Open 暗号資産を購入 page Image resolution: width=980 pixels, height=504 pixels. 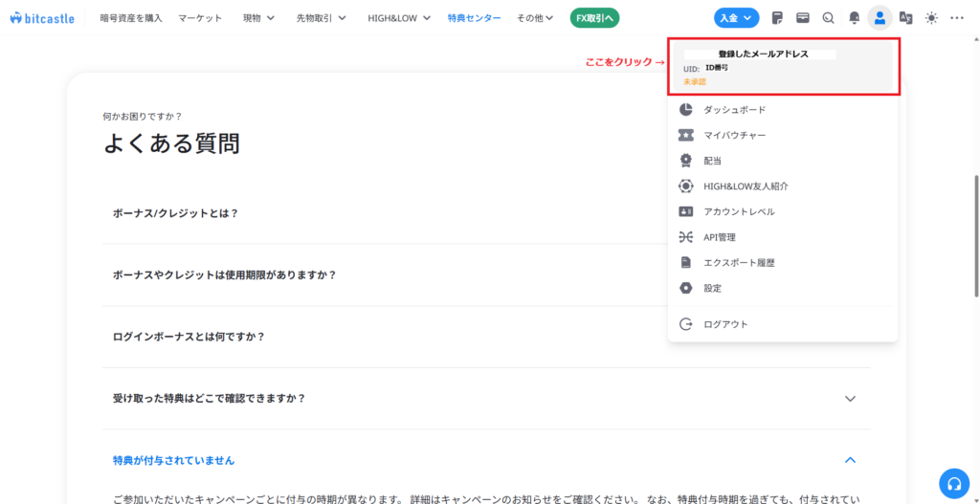tap(130, 18)
